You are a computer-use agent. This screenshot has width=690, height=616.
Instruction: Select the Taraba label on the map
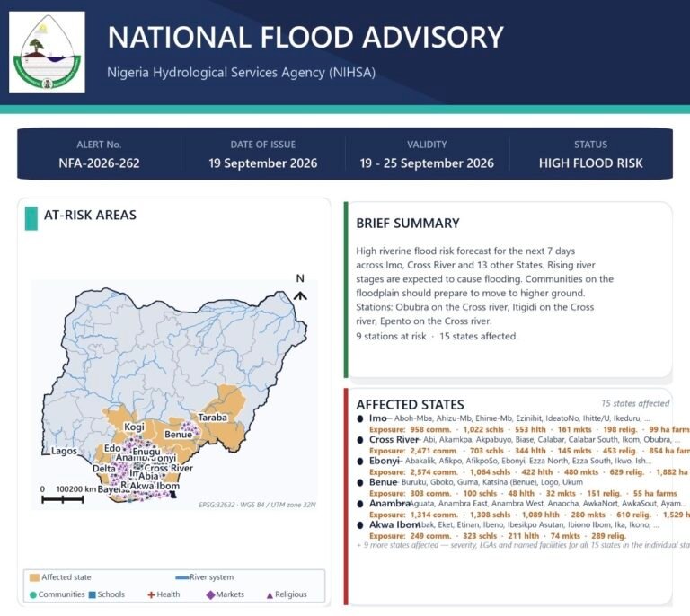coord(213,418)
